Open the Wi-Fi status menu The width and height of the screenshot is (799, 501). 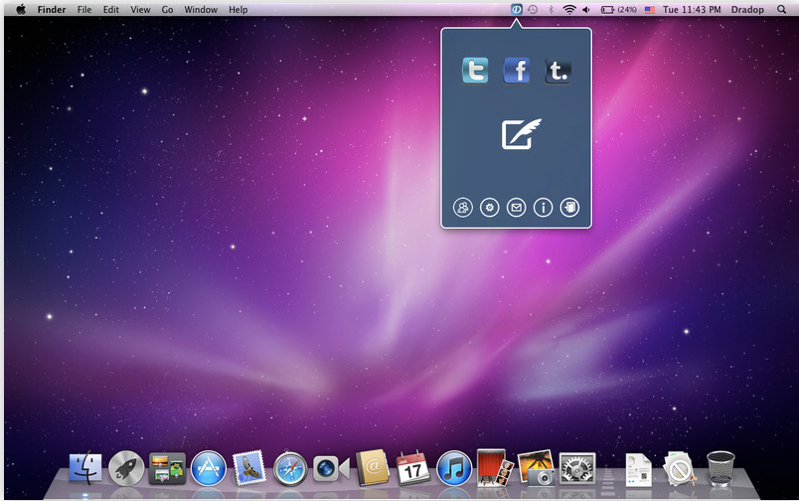569,9
